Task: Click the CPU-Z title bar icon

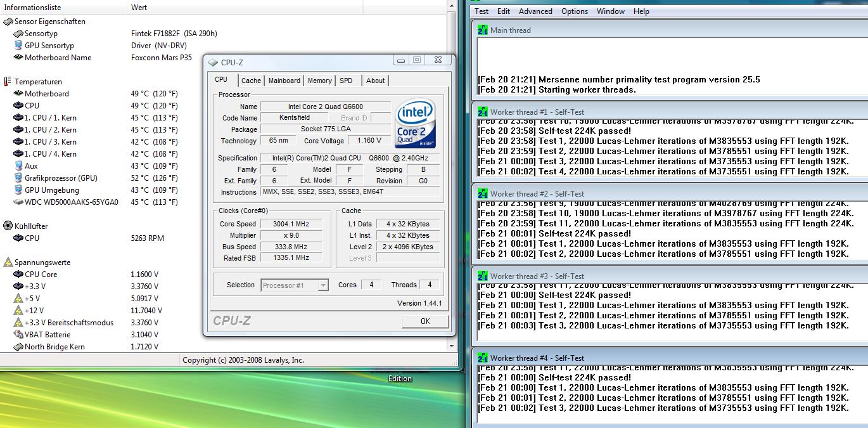Action: [213, 62]
